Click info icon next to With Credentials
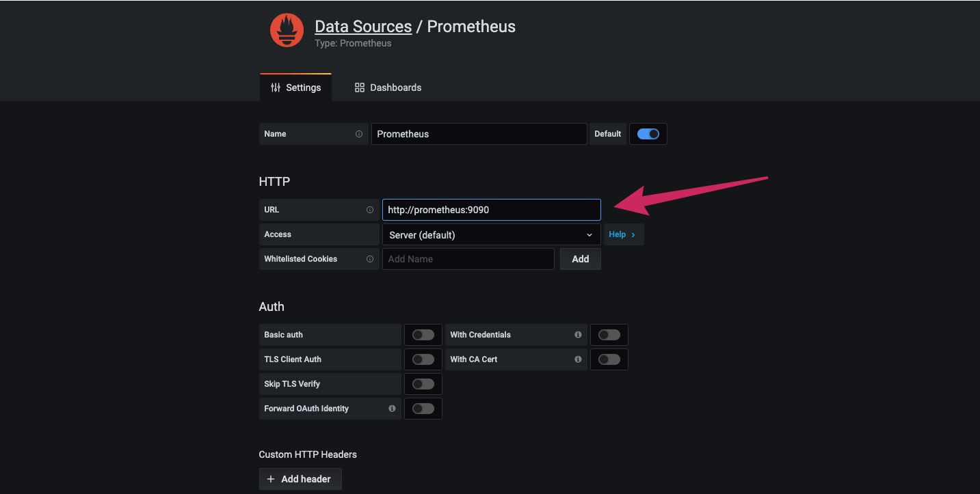Screen dimensions: 980x494 pyautogui.click(x=578, y=335)
